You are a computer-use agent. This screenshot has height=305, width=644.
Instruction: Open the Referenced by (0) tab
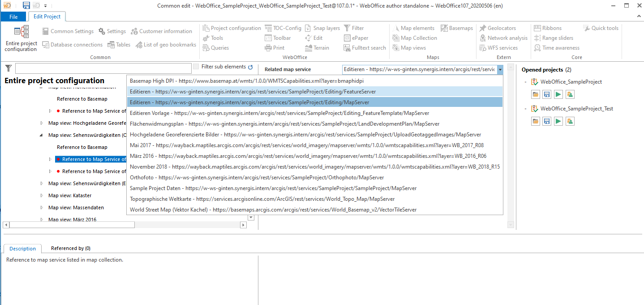[x=70, y=248]
